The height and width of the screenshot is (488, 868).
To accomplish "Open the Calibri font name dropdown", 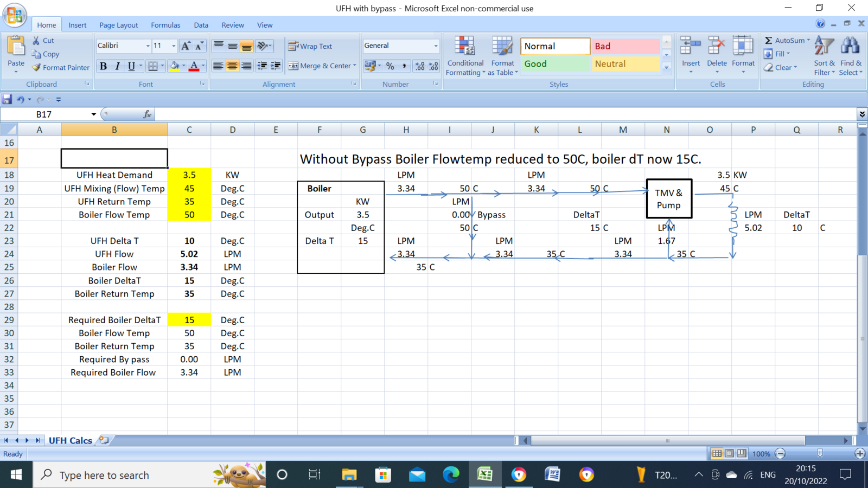I will click(148, 46).
